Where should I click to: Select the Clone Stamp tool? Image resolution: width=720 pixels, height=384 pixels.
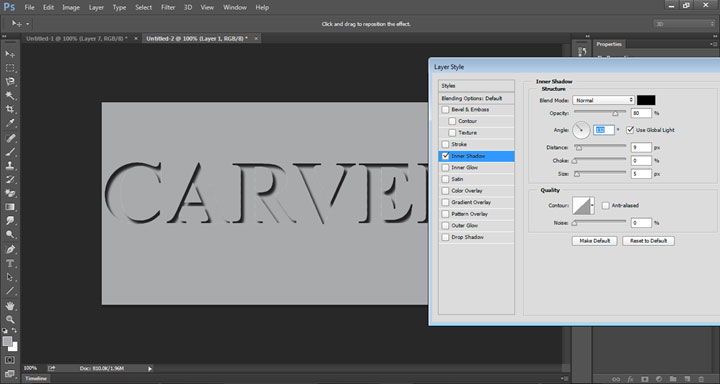tap(10, 165)
